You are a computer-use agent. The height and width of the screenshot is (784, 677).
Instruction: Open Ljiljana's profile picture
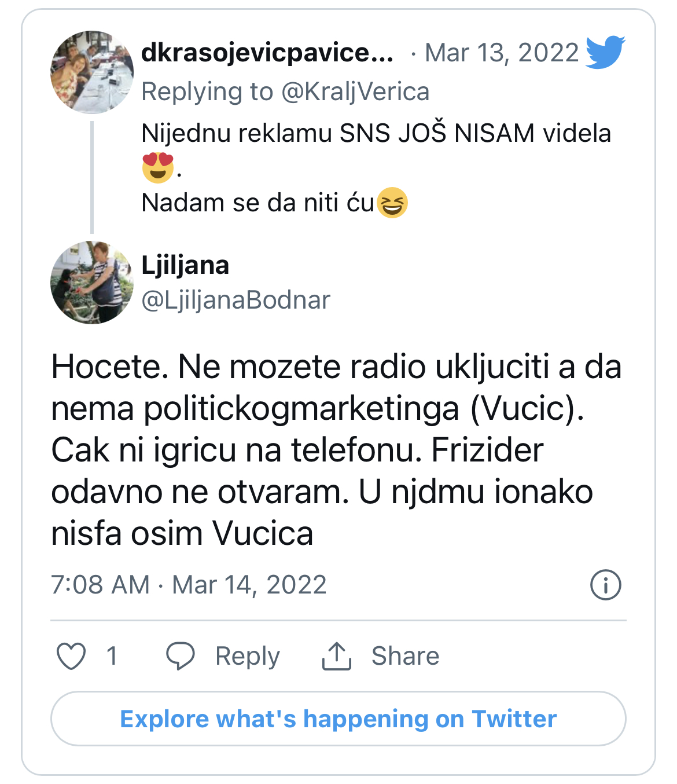click(92, 283)
